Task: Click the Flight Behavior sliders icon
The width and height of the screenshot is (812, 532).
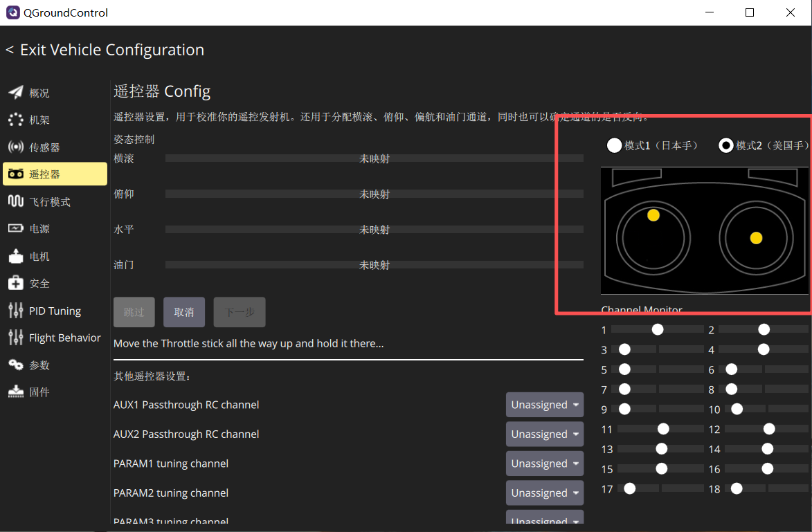Action: pos(15,337)
